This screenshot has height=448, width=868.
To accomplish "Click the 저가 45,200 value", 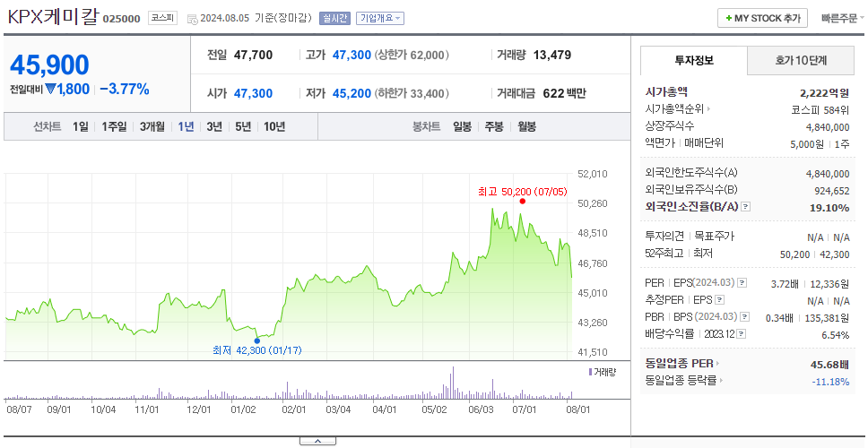I will point(352,93).
